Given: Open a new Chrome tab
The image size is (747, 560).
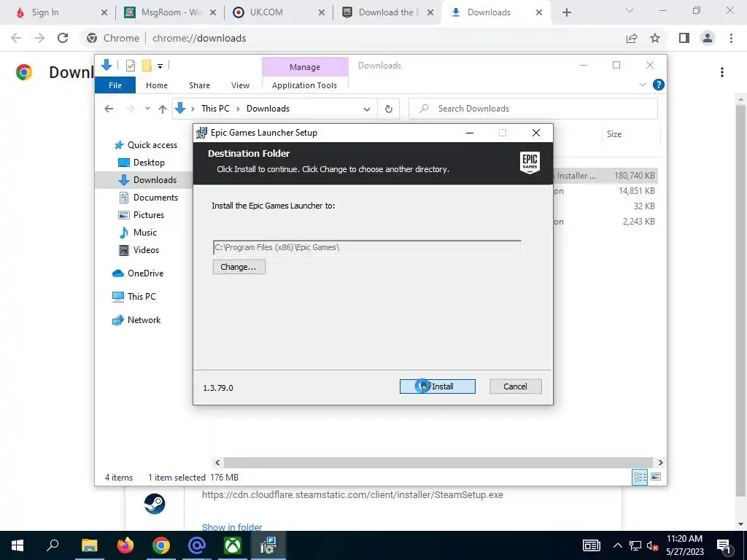Looking at the screenshot, I should point(566,12).
